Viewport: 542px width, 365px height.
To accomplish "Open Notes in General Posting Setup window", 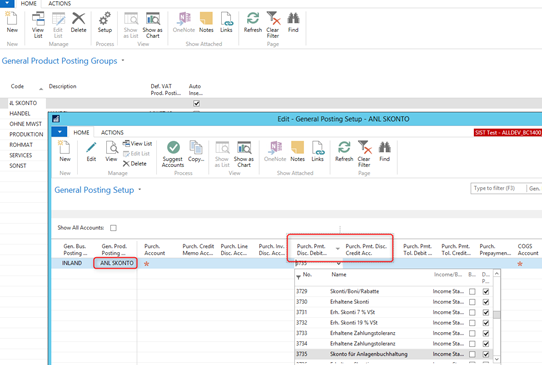I will [x=297, y=151].
